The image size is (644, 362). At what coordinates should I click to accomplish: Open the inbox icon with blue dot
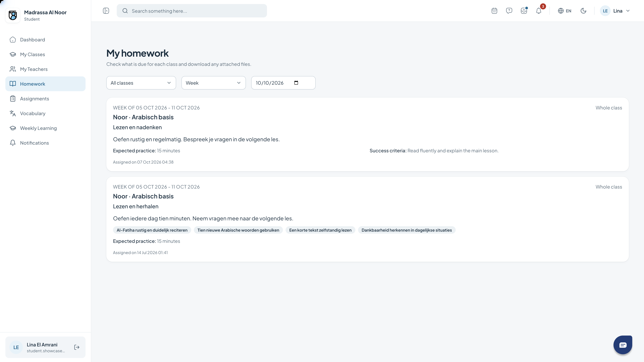pos(524,11)
